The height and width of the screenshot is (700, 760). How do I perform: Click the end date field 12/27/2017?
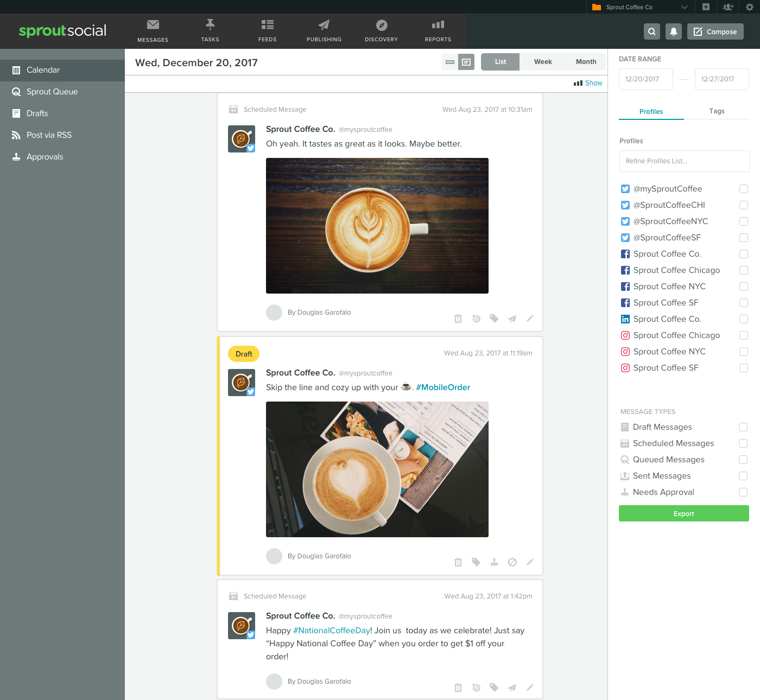722,79
